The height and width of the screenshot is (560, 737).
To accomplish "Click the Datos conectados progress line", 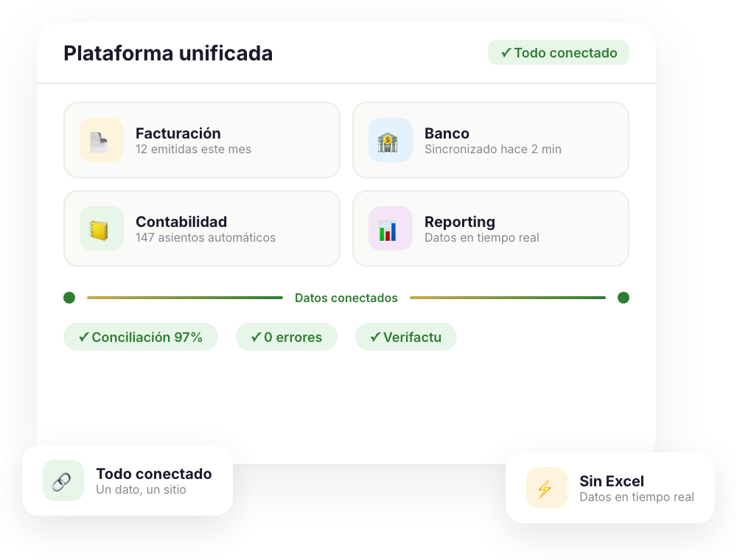I will coord(346,298).
